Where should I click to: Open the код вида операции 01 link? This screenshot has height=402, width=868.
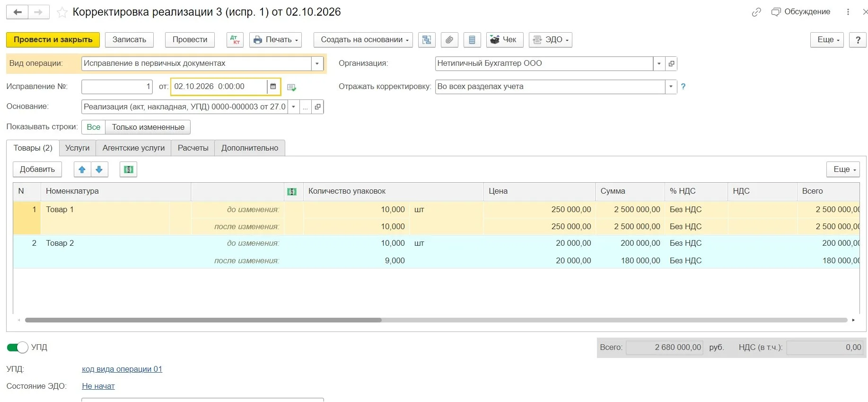[122, 369]
